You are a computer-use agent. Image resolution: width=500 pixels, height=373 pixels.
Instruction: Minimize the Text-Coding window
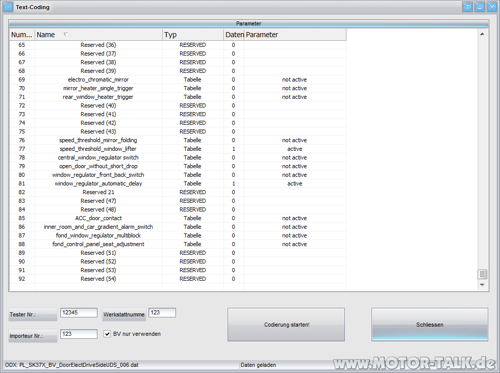(479, 7)
